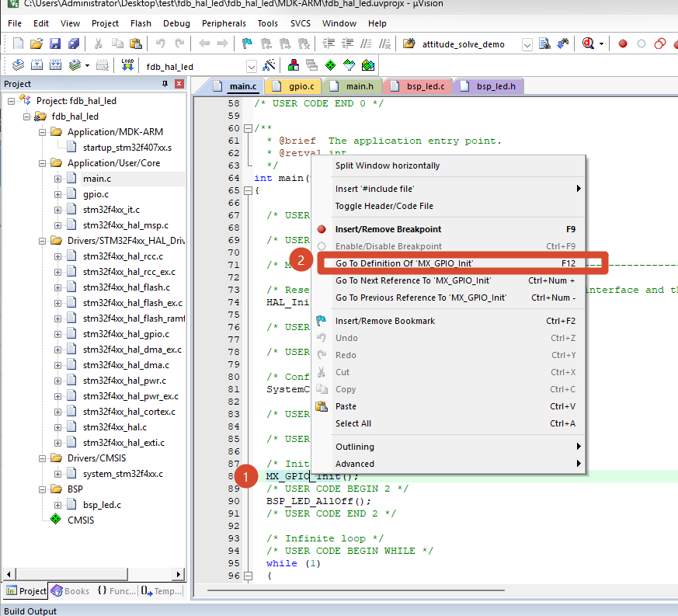This screenshot has width=678, height=616.
Task: Toggle the Project panel pin (auto-hide)
Action: click(x=165, y=83)
